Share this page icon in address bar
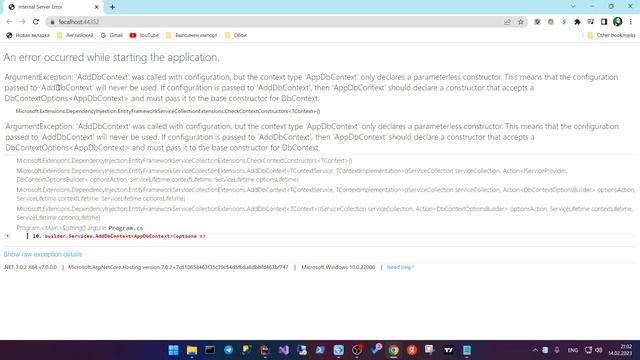Viewport: 640px width, 360px height. (x=507, y=22)
